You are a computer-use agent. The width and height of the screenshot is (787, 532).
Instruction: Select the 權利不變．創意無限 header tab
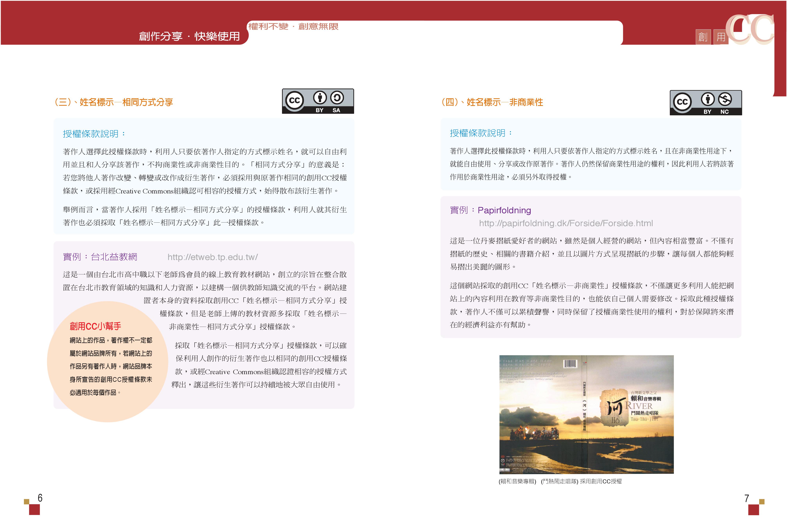pos(293,26)
